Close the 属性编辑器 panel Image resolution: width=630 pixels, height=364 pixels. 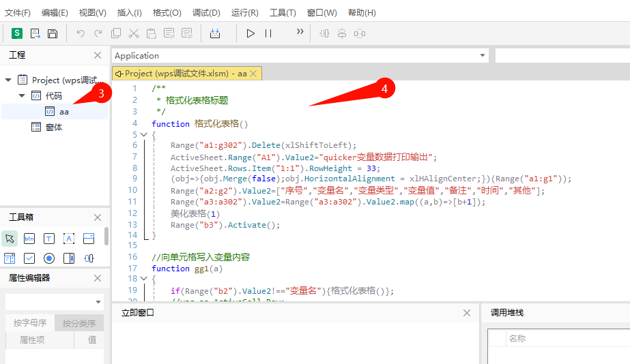tap(98, 278)
